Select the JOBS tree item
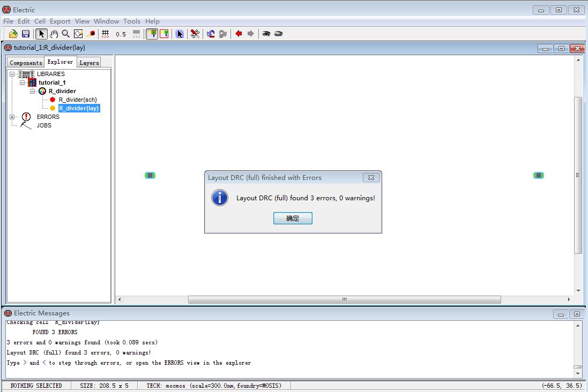The height and width of the screenshot is (392, 588). coord(44,125)
